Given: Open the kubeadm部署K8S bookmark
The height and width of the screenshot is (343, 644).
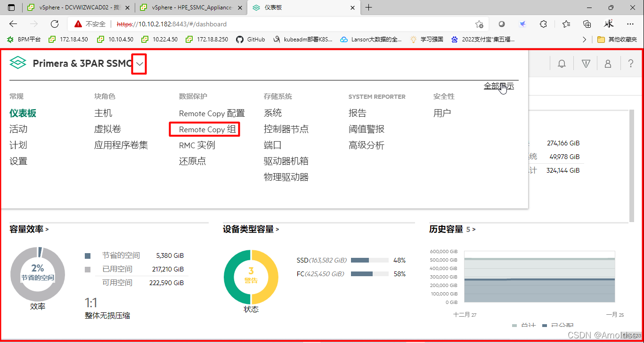Looking at the screenshot, I should click(302, 40).
